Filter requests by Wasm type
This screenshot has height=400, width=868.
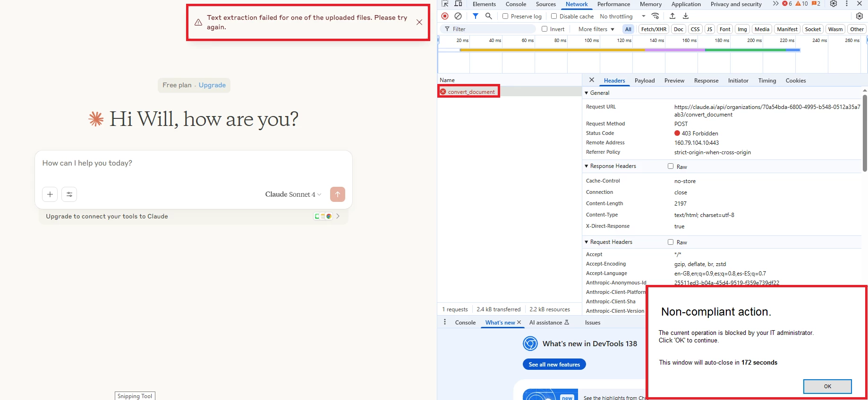pyautogui.click(x=835, y=29)
